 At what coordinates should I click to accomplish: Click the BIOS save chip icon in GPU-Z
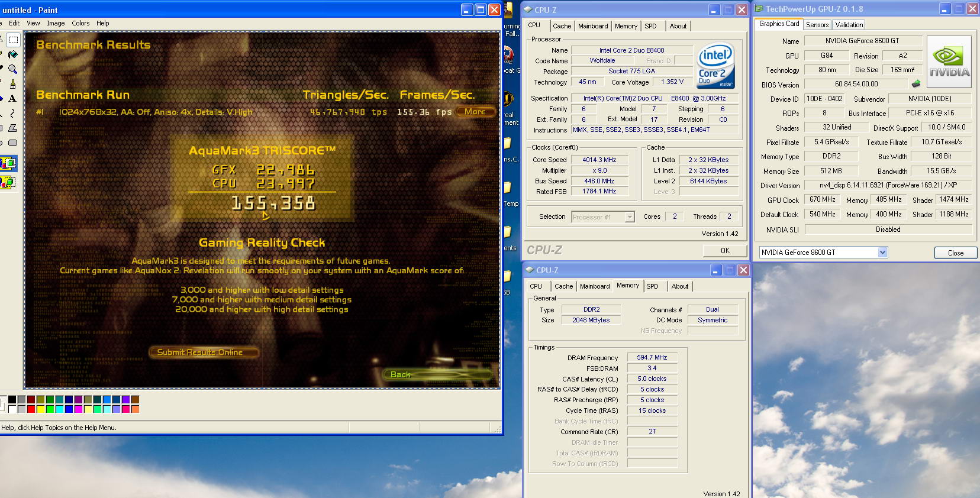[x=916, y=84]
